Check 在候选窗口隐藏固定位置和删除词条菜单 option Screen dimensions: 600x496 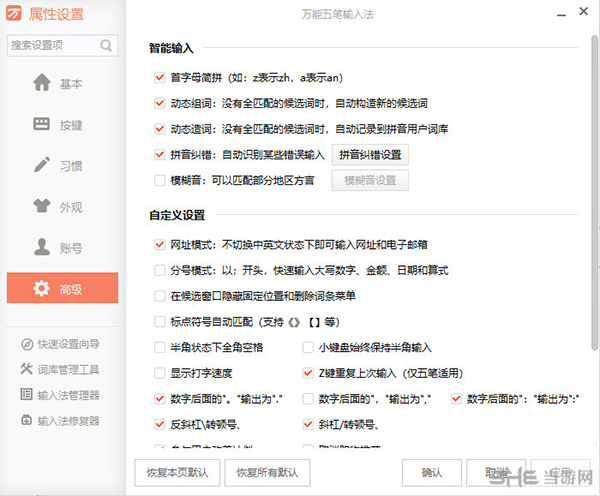click(160, 296)
